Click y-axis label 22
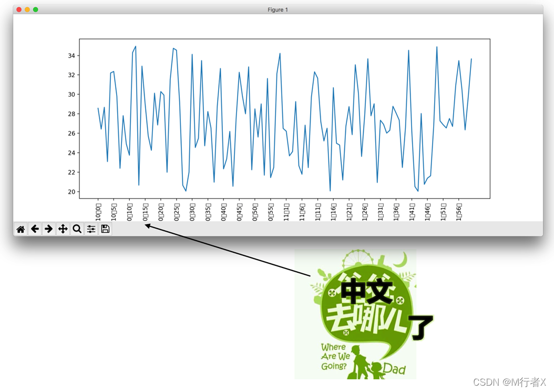554x392 pixels. [x=71, y=172]
